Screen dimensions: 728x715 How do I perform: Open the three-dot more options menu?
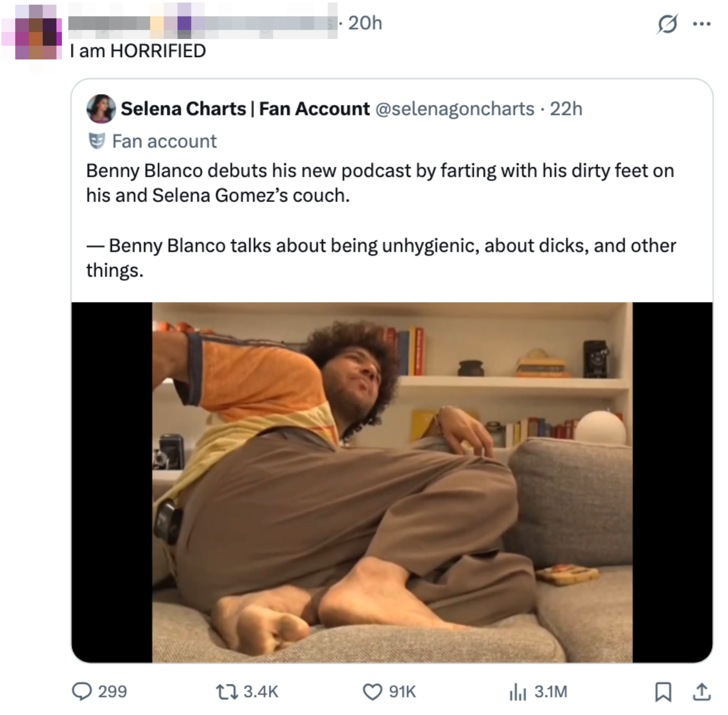[701, 24]
